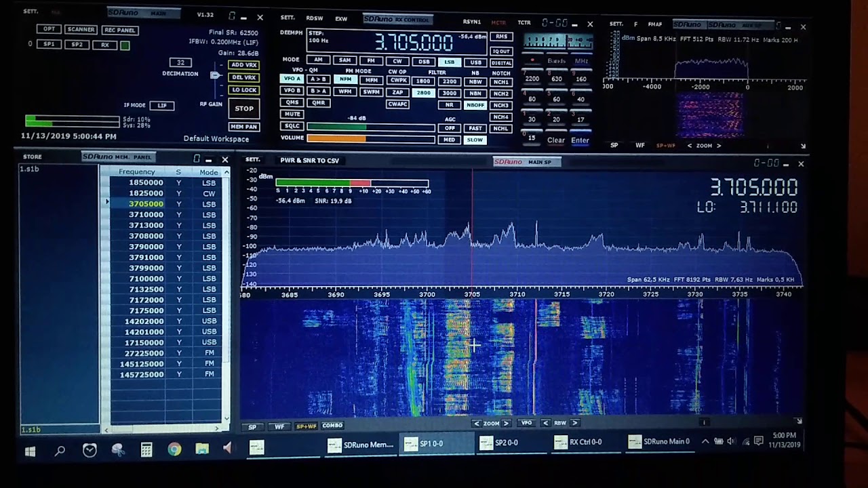Click the ADD VRX button
The image size is (868, 488).
243,65
